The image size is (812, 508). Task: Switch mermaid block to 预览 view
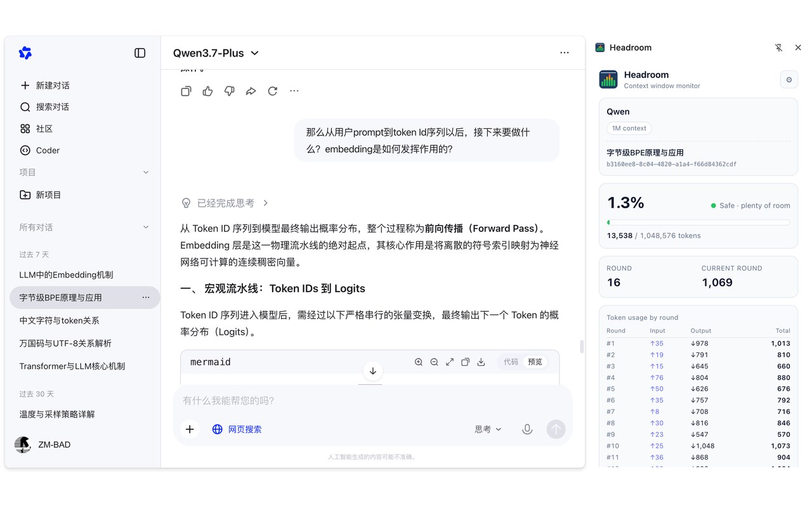(x=535, y=362)
